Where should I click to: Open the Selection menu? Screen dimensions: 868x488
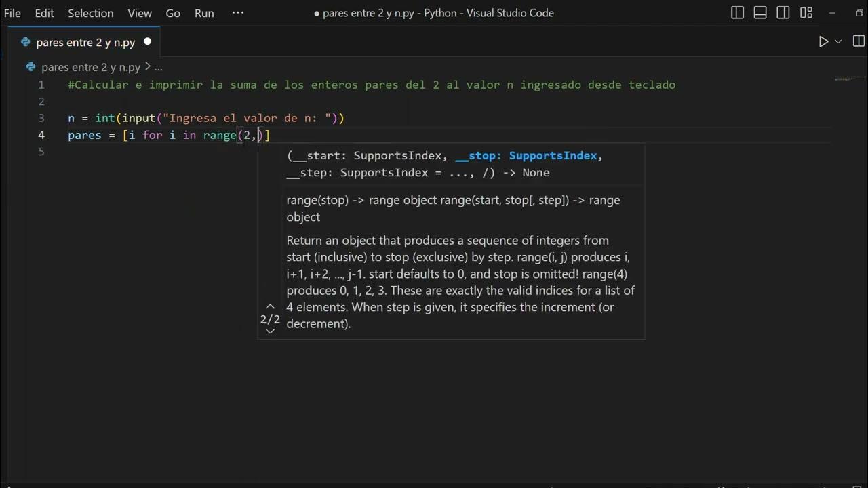tap(91, 13)
